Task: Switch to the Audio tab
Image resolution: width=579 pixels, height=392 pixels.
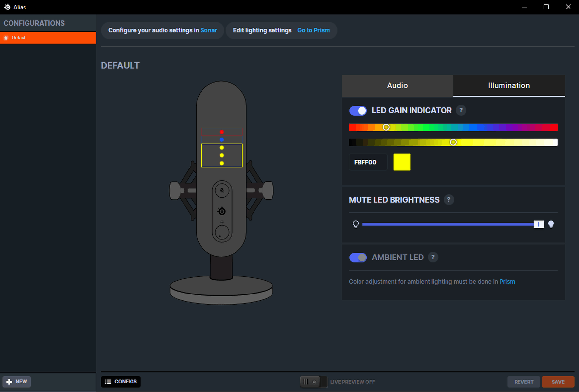Action: click(397, 85)
